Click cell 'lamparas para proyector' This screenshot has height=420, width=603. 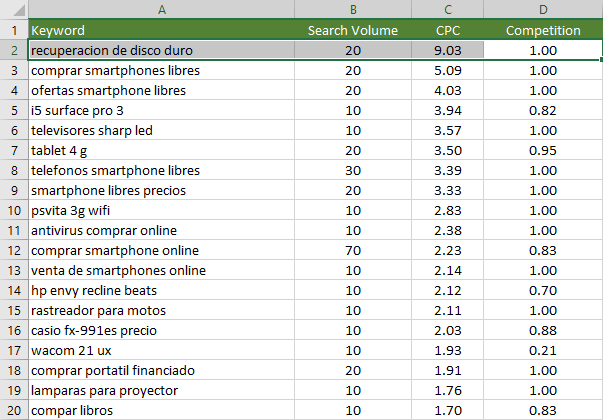162,390
